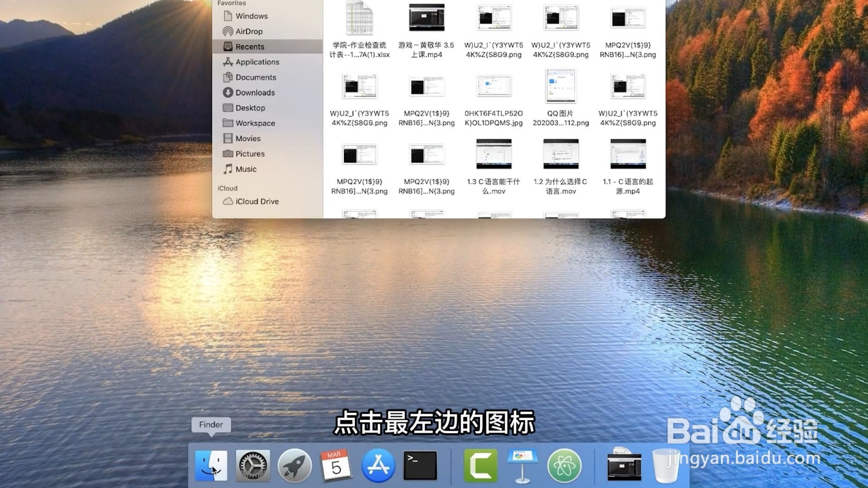Open the 1.3 C语言能干什么.mov video
The image size is (868, 488).
pos(494,154)
